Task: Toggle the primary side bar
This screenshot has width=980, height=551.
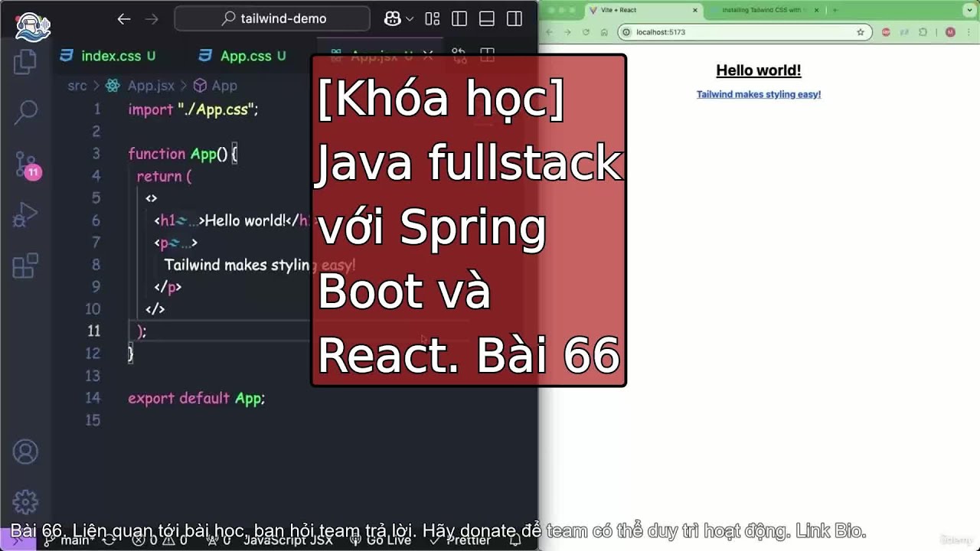Action: pos(459,19)
